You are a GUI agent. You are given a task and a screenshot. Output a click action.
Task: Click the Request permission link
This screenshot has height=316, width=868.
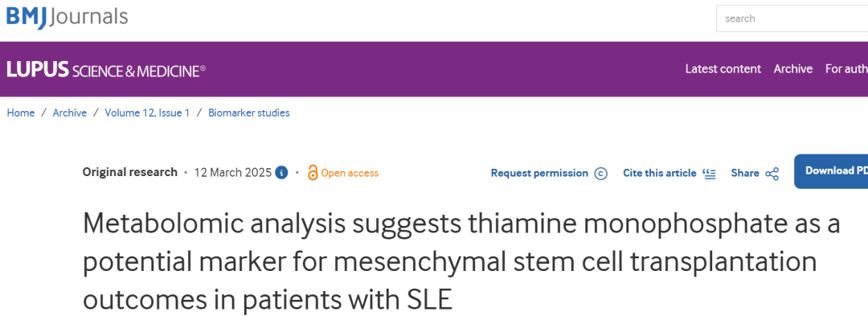[539, 173]
